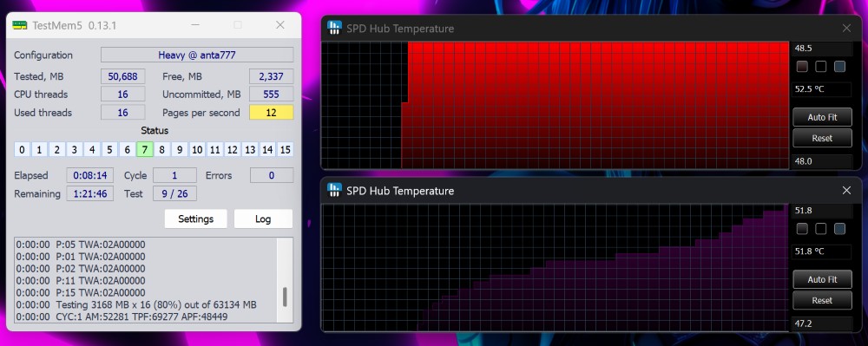
Task: Click the Heavy @ anta777 configuration field
Action: (x=197, y=55)
